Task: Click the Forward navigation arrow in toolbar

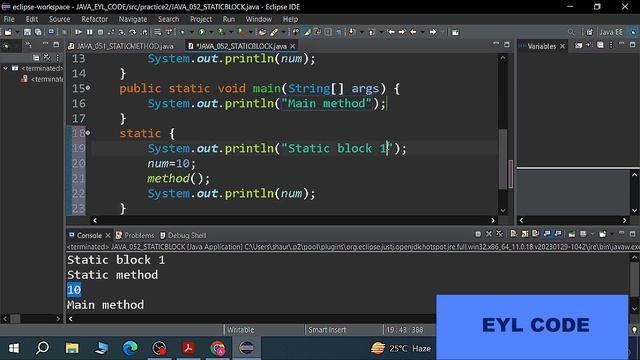Action: [x=433, y=32]
